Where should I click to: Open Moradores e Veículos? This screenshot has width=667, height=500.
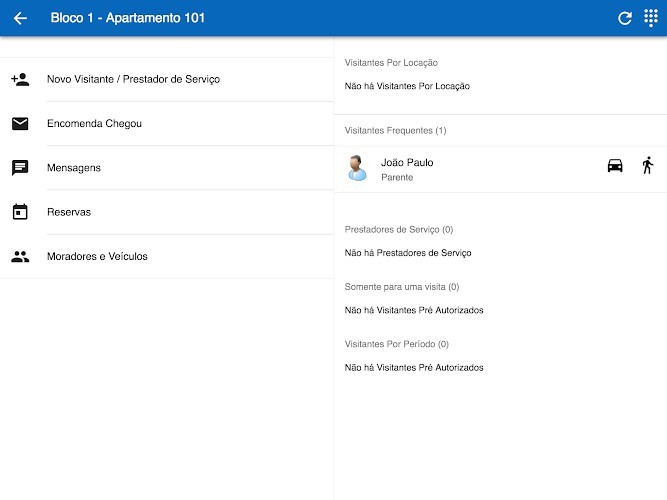tap(97, 256)
